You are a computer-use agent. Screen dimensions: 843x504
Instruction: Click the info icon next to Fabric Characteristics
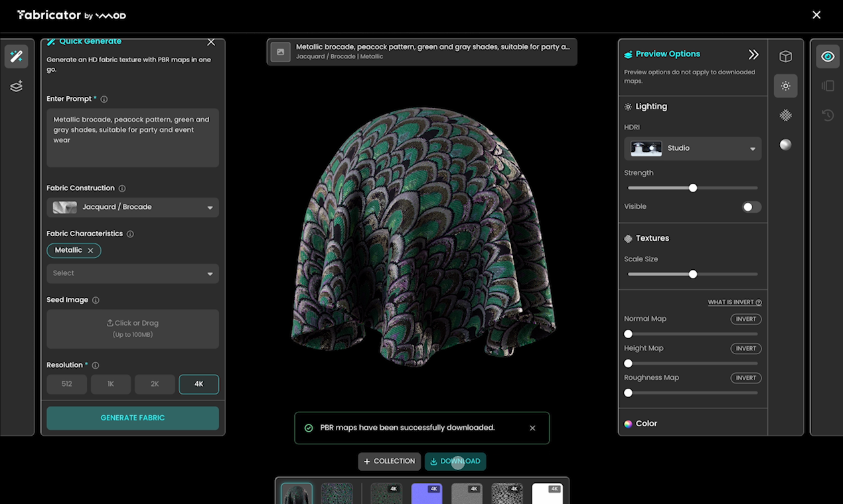pos(130,234)
